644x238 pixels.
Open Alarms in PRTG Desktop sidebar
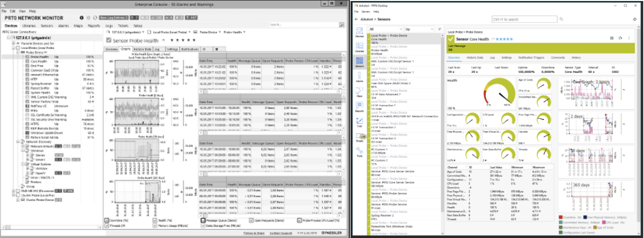pos(359,76)
